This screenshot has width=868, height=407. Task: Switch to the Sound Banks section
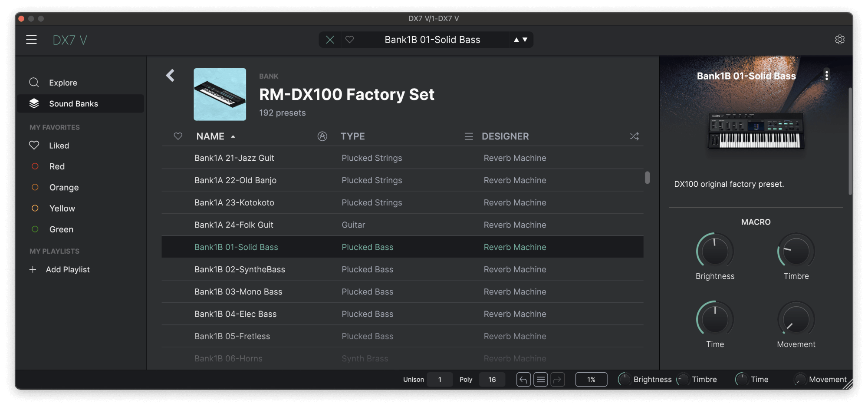coord(73,103)
